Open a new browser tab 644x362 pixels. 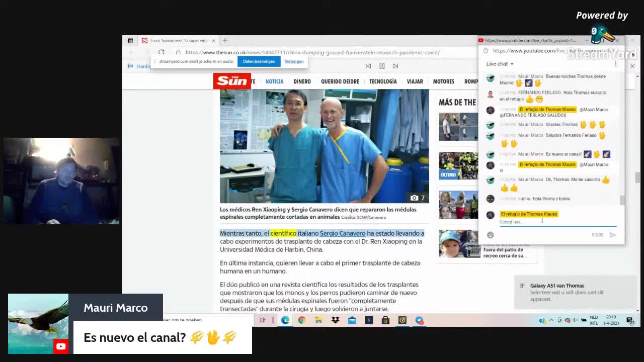(225, 40)
